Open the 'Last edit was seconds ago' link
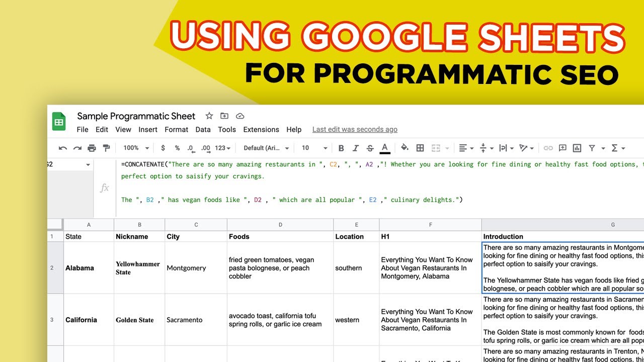Image resolution: width=644 pixels, height=362 pixels. 355,129
